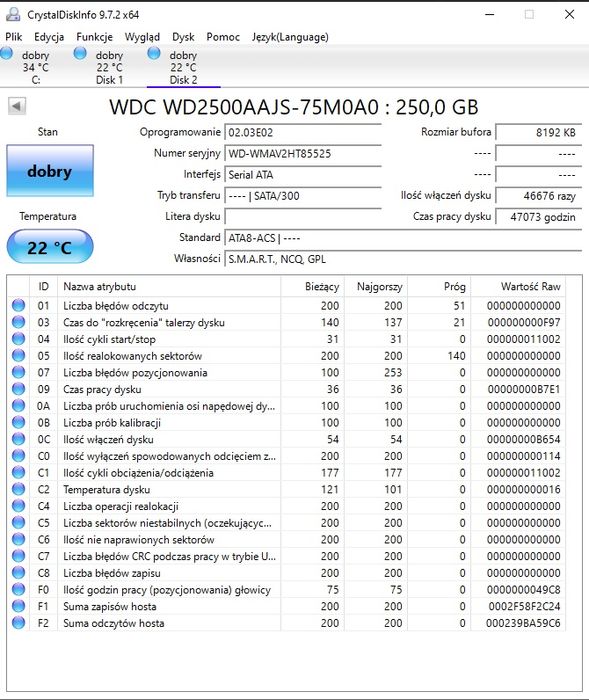The width and height of the screenshot is (589, 700).
Task: Click the blue dobry health status button
Action: click(x=50, y=171)
